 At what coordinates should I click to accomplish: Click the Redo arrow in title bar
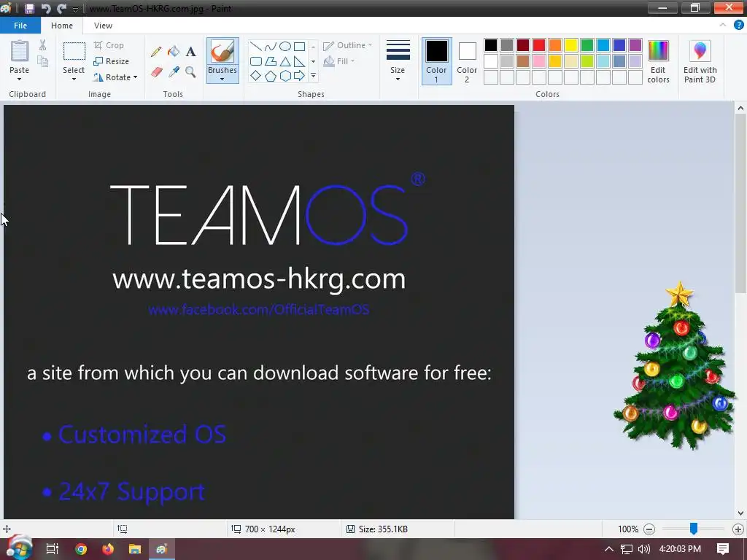61,8
